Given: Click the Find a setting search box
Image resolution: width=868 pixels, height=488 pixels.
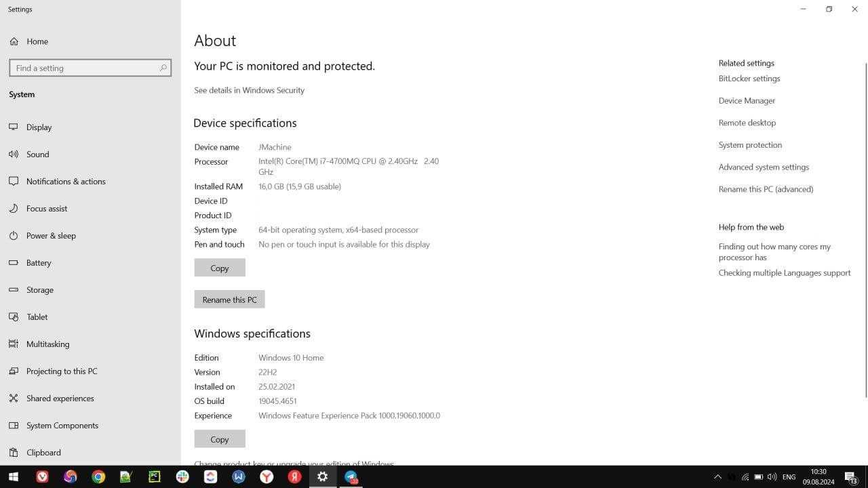Looking at the screenshot, I should click(90, 68).
